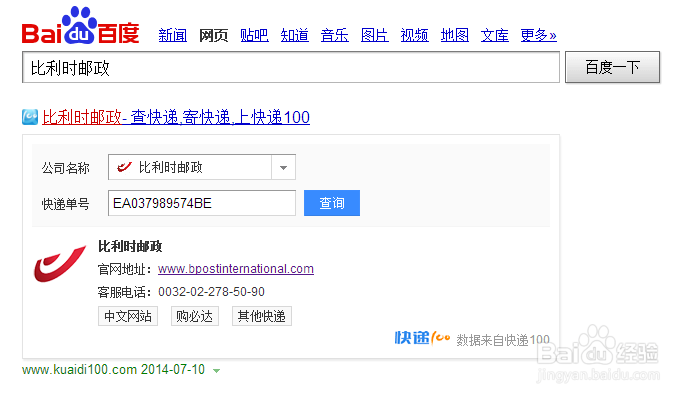The height and width of the screenshot is (400, 700).
Task: Open the 文库 tab
Action: [495, 35]
